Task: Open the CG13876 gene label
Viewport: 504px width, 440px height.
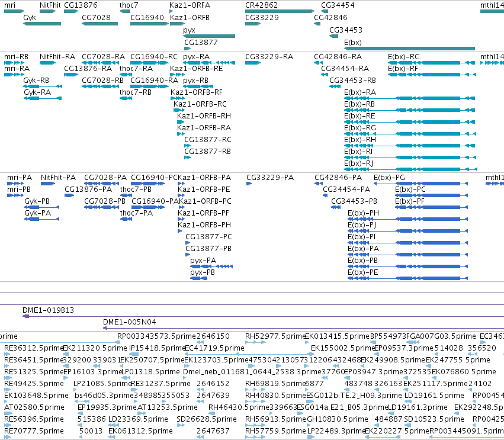Action: click(81, 5)
